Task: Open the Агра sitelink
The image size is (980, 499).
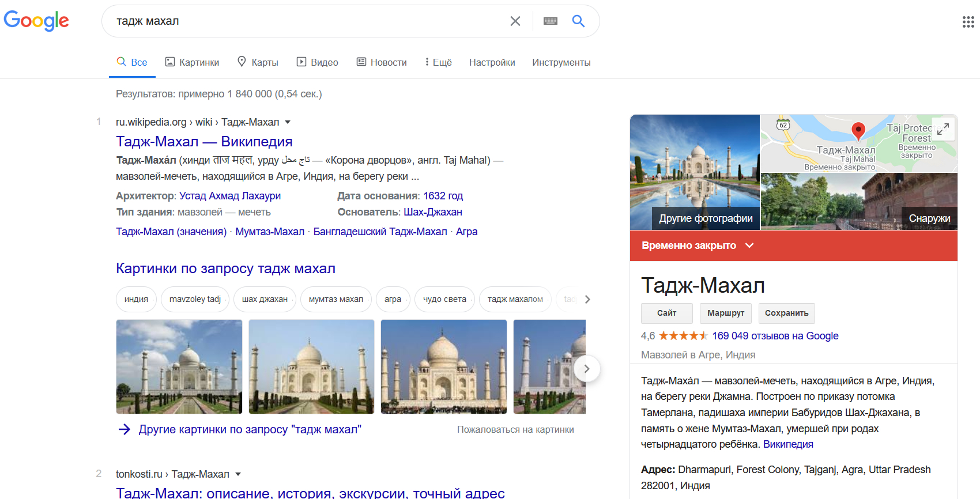Action: click(x=467, y=232)
